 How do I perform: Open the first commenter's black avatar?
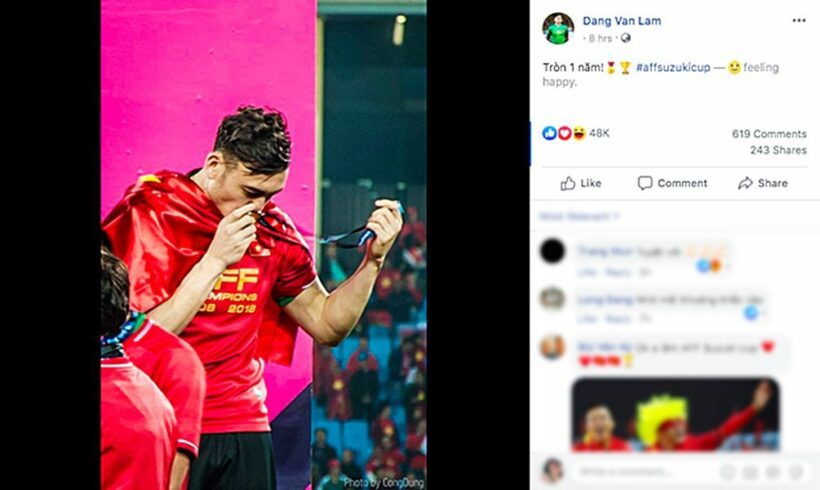point(552,251)
